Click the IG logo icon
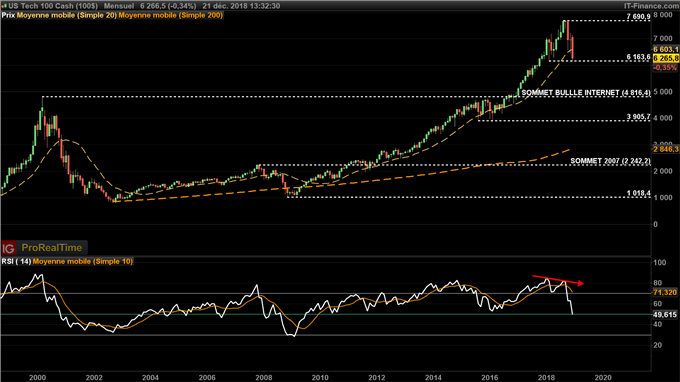This screenshot has height=382, width=680. pos(9,248)
